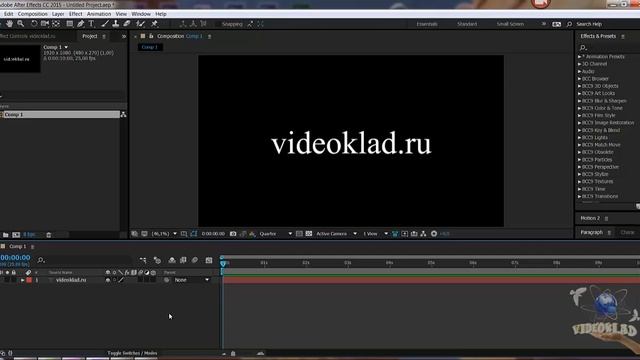Viewport: 640px width, 360px height.
Task: Switch to Essentials workspace
Action: (x=427, y=24)
